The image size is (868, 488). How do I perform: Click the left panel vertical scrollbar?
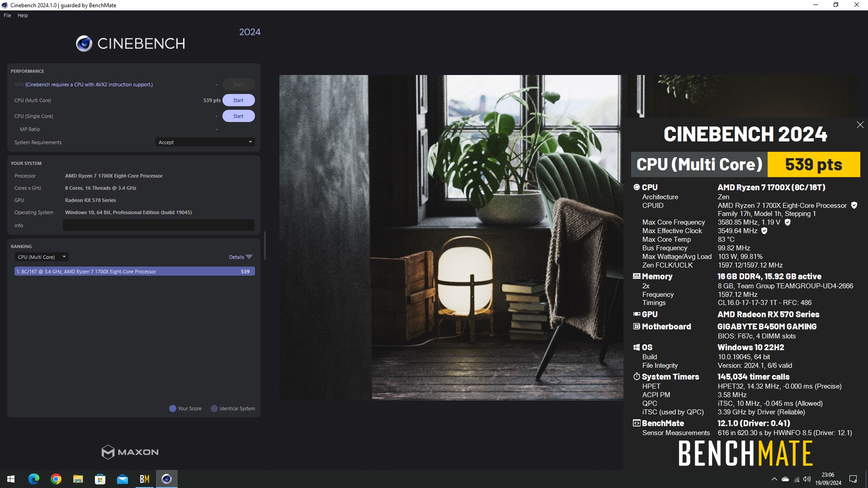pyautogui.click(x=265, y=245)
